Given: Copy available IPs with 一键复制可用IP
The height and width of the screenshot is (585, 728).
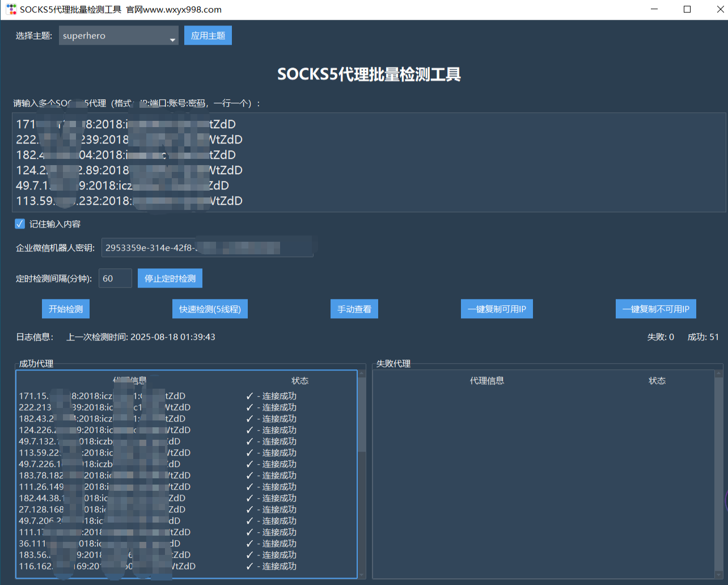Looking at the screenshot, I should [x=497, y=309].
